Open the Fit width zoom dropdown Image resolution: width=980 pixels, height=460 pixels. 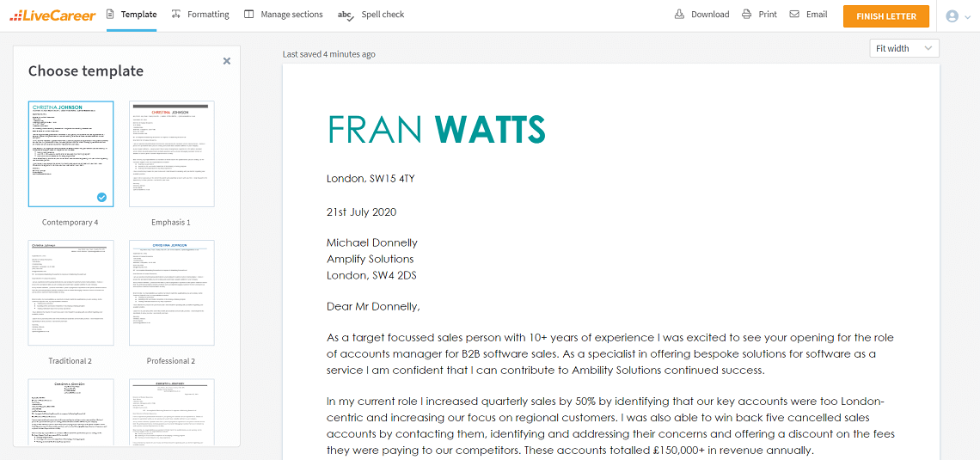(x=903, y=49)
